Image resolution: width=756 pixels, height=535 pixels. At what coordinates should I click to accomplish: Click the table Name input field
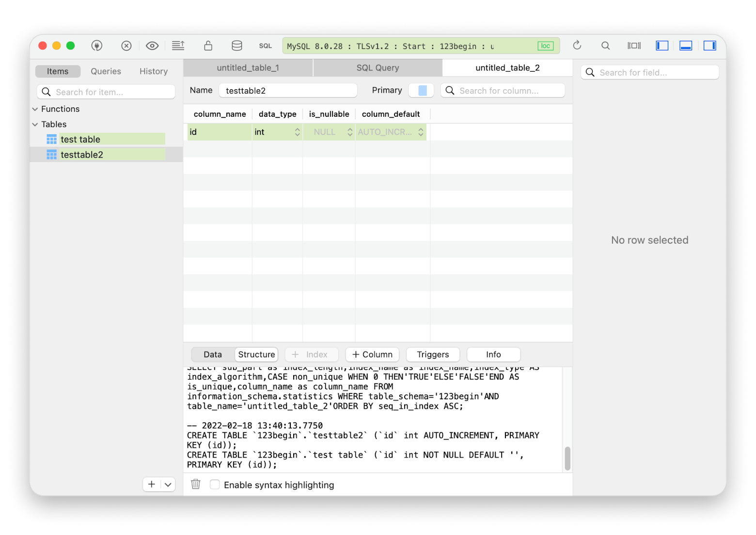coord(288,91)
